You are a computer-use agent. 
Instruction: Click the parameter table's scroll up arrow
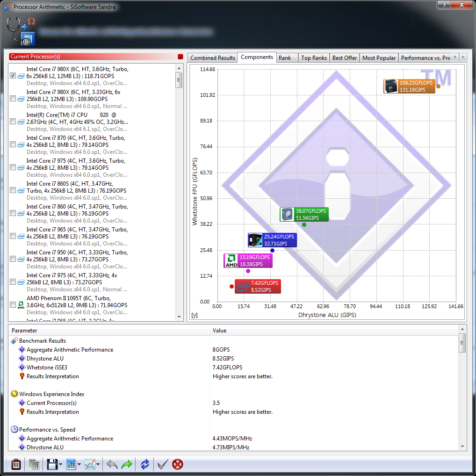(x=462, y=329)
